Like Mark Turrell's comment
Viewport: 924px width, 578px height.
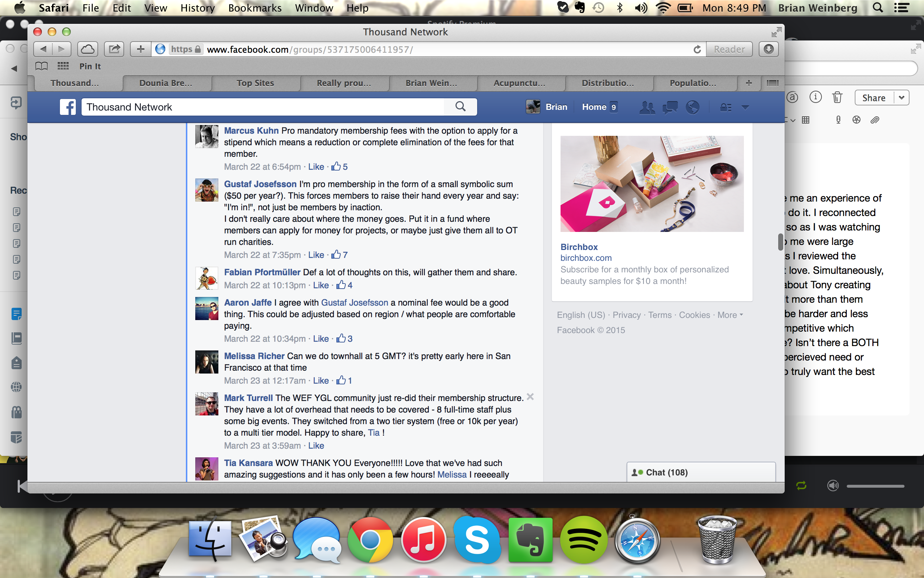click(316, 446)
